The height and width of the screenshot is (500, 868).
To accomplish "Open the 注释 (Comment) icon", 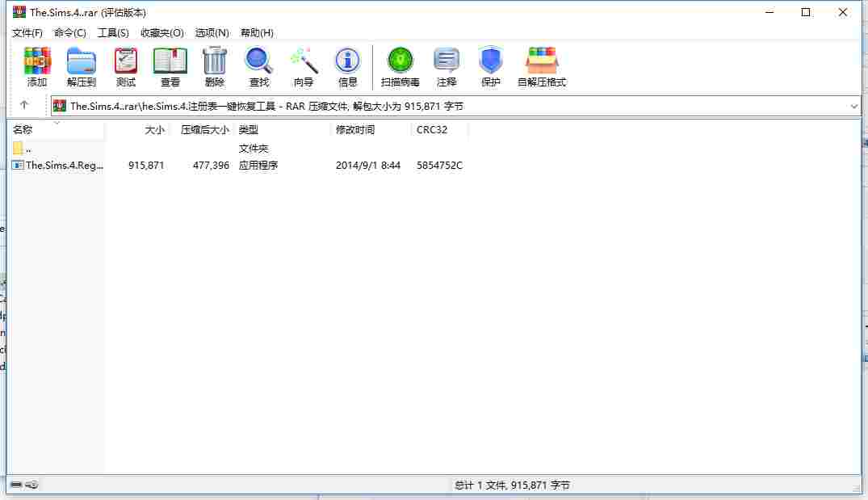I will (x=447, y=66).
